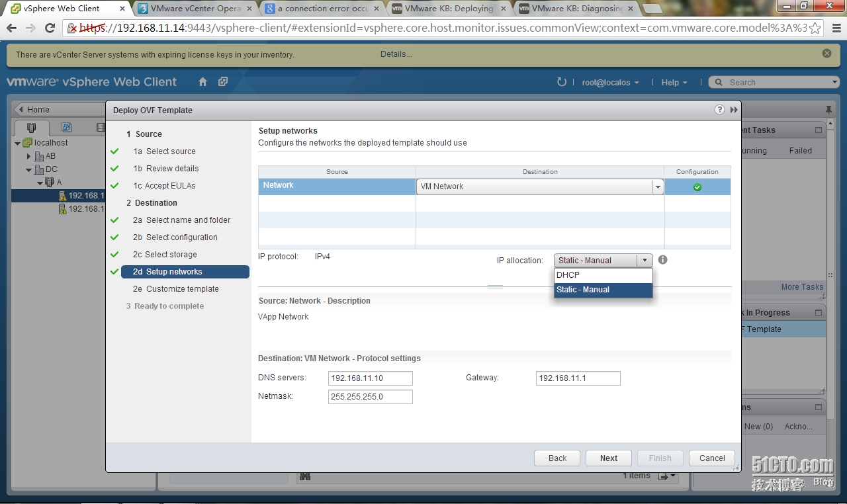Image resolution: width=847 pixels, height=504 pixels.
Task: Cancel the Deploy OVF Template wizard
Action: [712, 458]
